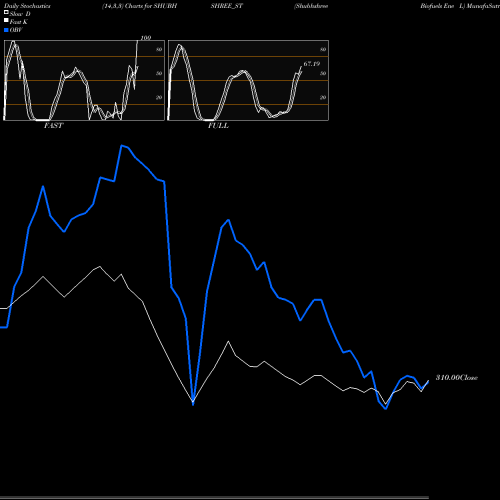Click the horizontal scrollbar at the bottom
The image size is (500, 500).
pos(214,498)
